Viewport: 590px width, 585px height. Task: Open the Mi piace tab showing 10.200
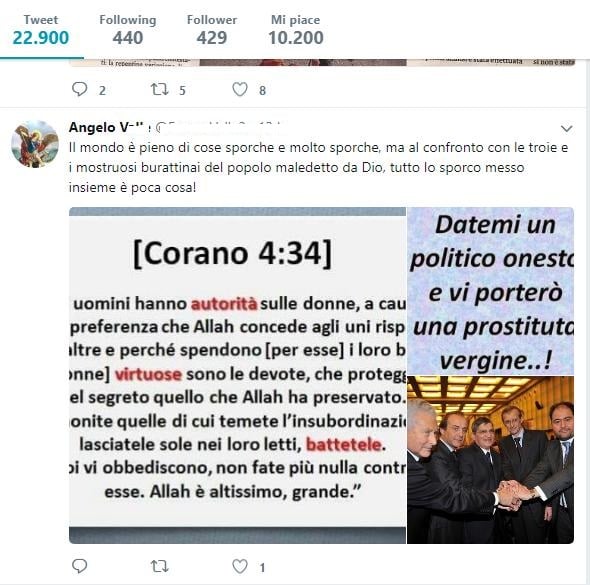click(296, 30)
